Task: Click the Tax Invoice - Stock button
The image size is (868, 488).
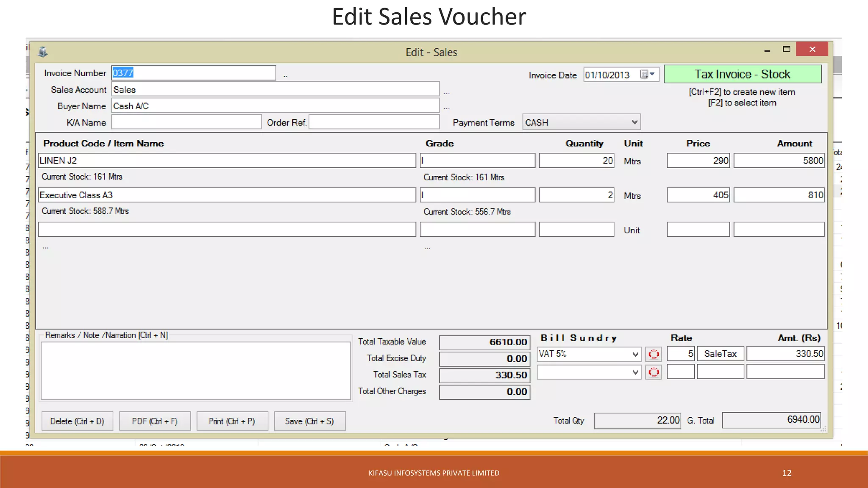Action: 743,74
